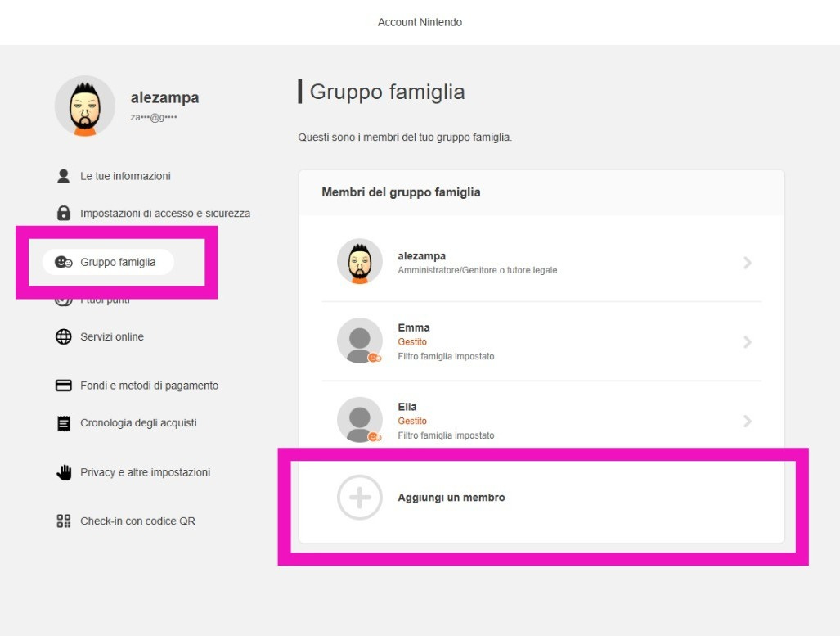The image size is (840, 636).
Task: Click the Membri del gruppo famiglia heading
Action: 401,192
